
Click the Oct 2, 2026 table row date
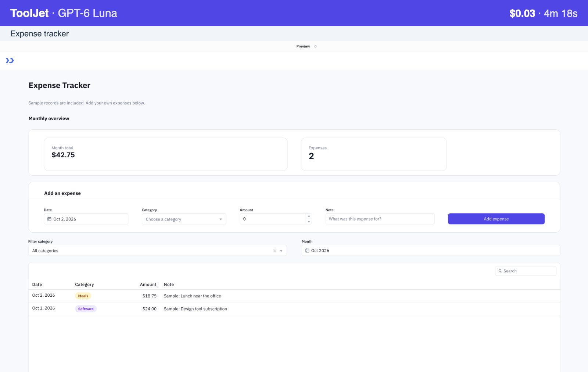pyautogui.click(x=43, y=295)
